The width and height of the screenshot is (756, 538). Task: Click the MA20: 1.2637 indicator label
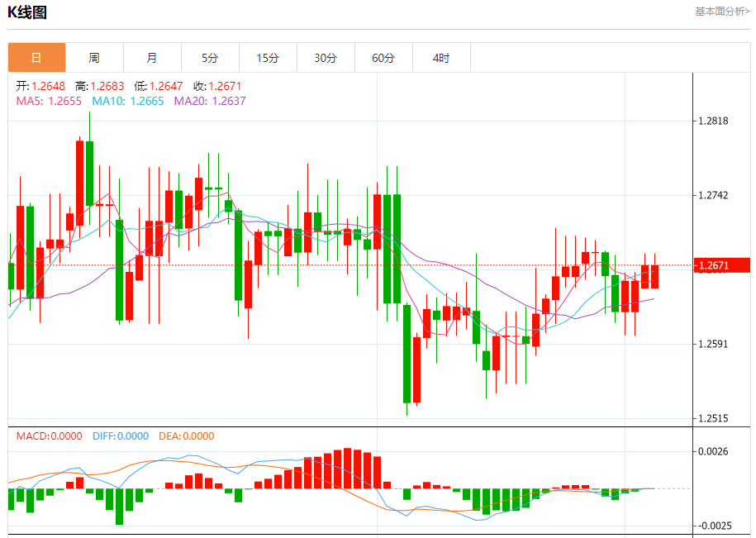tap(210, 101)
